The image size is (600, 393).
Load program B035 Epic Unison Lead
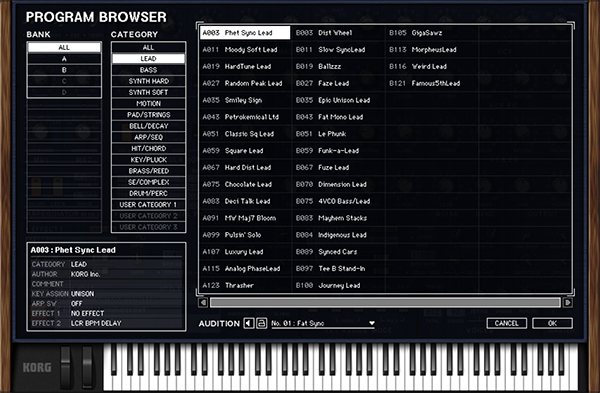(x=339, y=100)
